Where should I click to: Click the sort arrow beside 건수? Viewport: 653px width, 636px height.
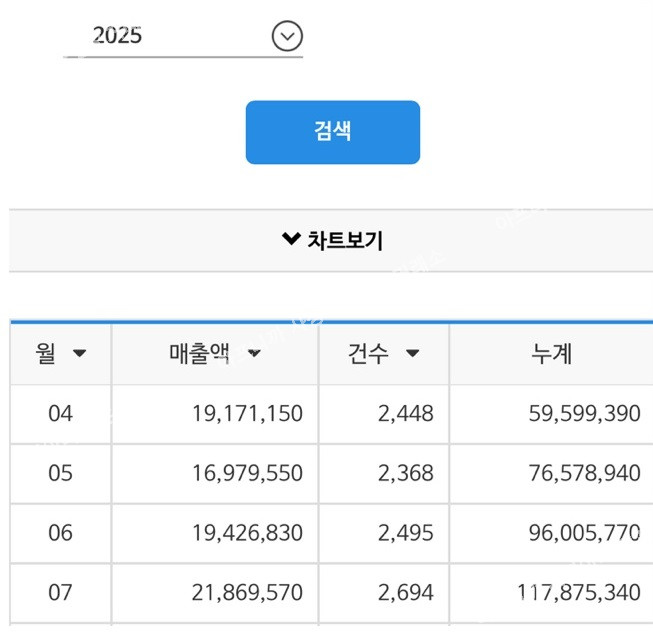(412, 353)
